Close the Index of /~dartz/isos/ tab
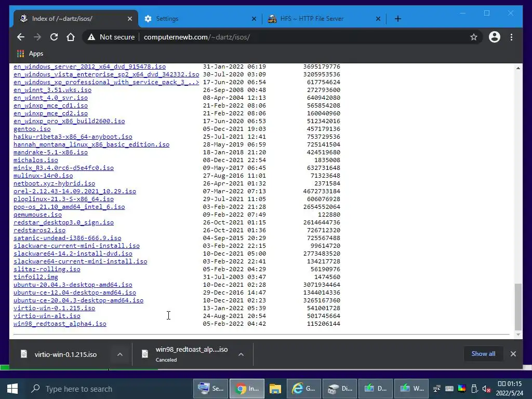This screenshot has width=532, height=399. coord(129,19)
